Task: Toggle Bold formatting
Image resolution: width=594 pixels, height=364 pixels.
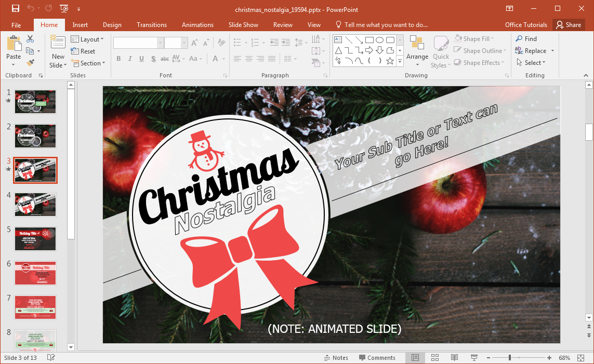Action: coord(118,59)
